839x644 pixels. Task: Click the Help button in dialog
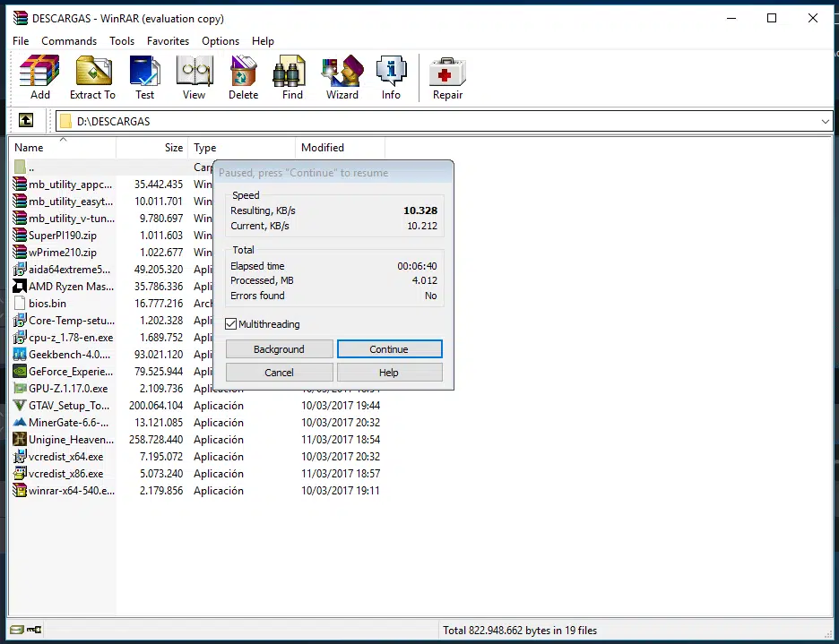pos(390,373)
